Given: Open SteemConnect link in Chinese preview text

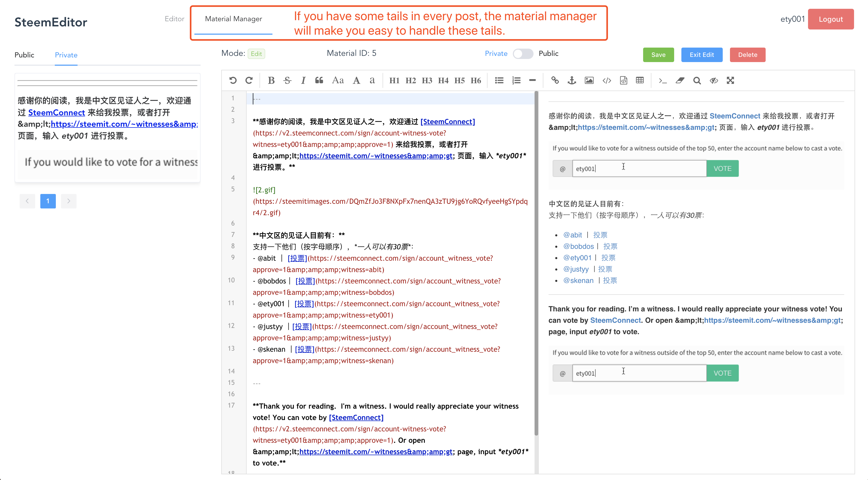Looking at the screenshot, I should (x=735, y=116).
